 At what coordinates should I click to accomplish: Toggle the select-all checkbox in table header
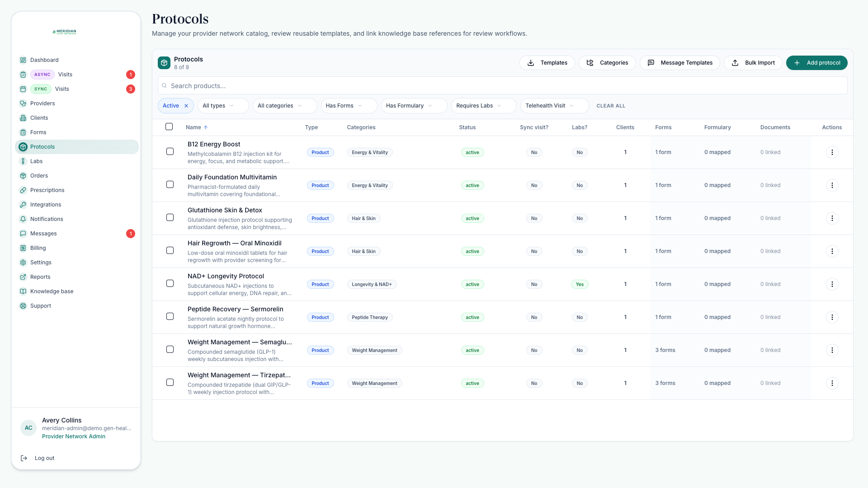[x=169, y=127]
